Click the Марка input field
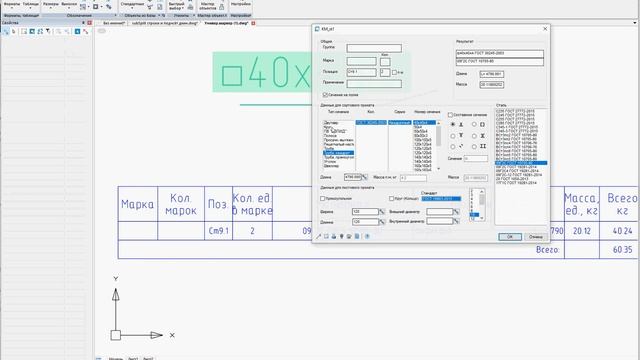640x360 pixels. pos(361,62)
